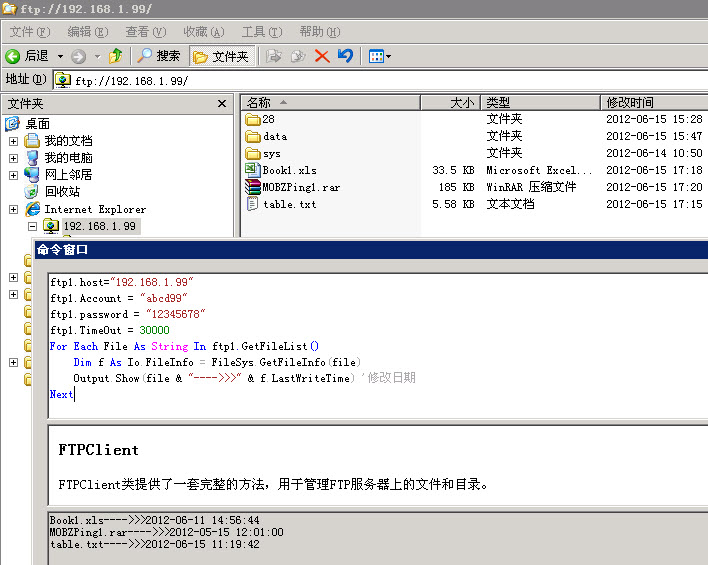The height and width of the screenshot is (565, 708).
Task: Click the grey Forward arrow icon
Action: 79,56
